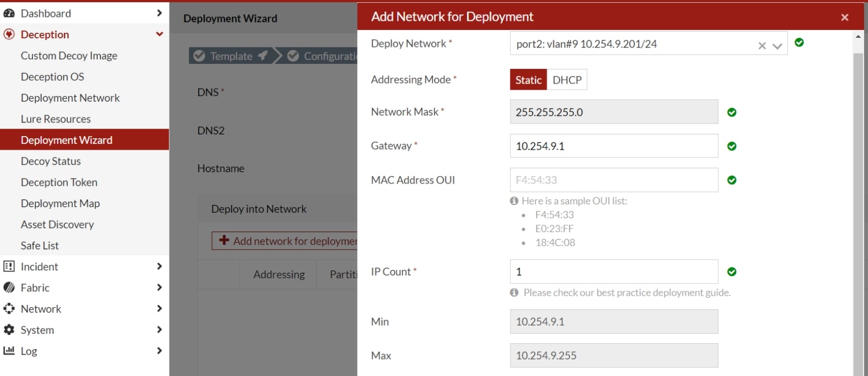Click the System gear icon
The height and width of the screenshot is (376, 868).
tap(9, 330)
